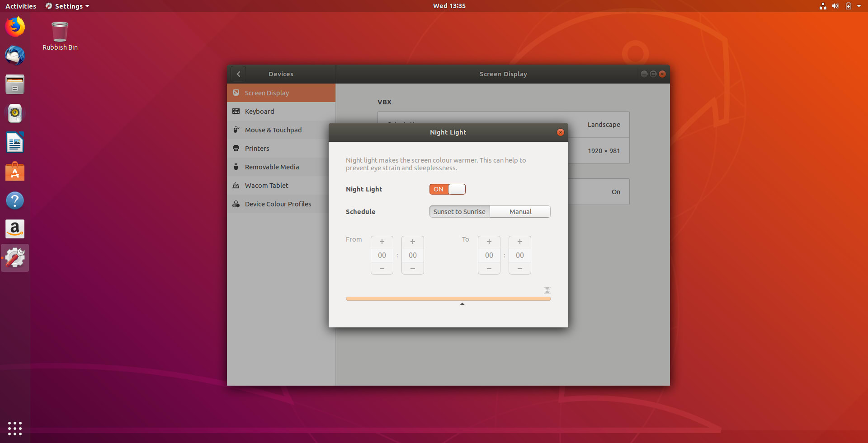Open Printers settings in the sidebar
The width and height of the screenshot is (868, 443).
coord(281,149)
